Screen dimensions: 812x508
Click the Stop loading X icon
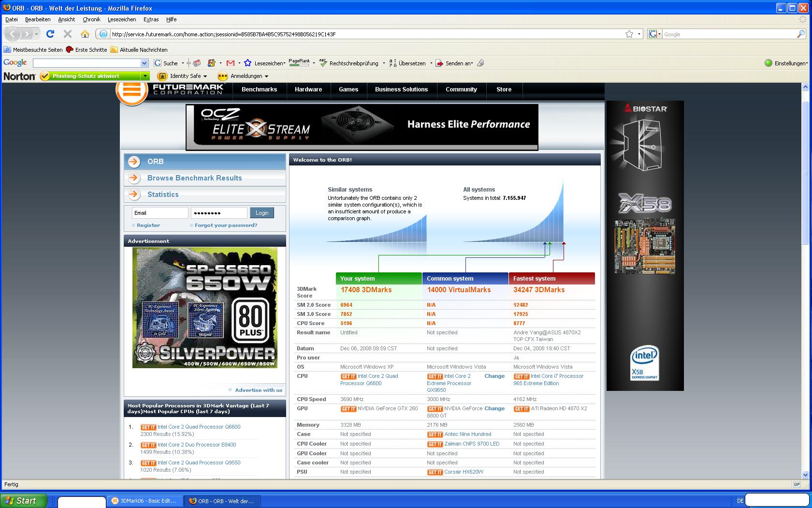[68, 34]
